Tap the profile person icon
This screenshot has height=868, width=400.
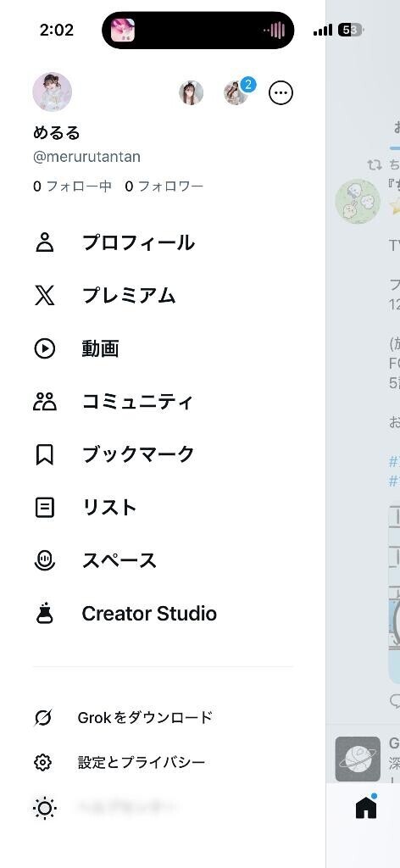point(45,243)
